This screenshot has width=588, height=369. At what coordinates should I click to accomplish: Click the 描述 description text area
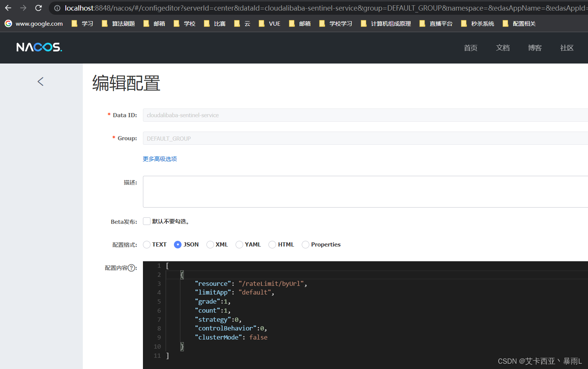click(x=365, y=192)
